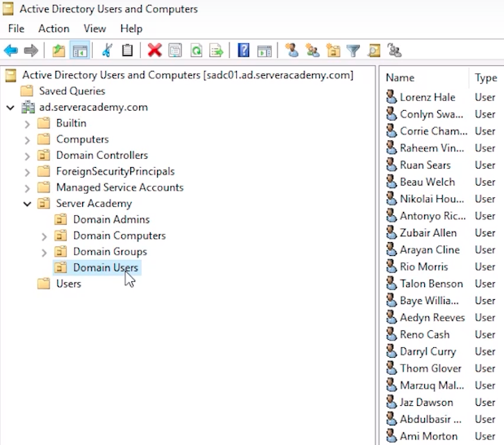The height and width of the screenshot is (445, 504).
Task: Expand the Domain Groups OU
Action: tap(45, 252)
